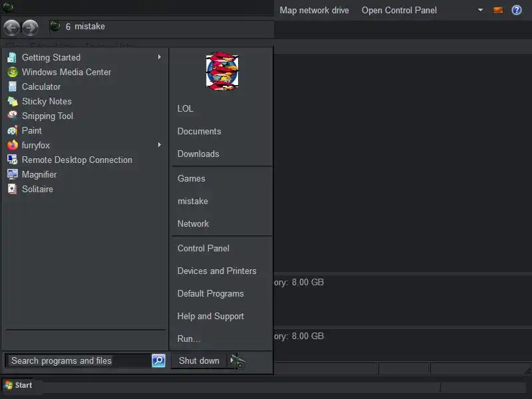
Task: Expand Getting Started submenu arrow
Action: click(x=160, y=57)
